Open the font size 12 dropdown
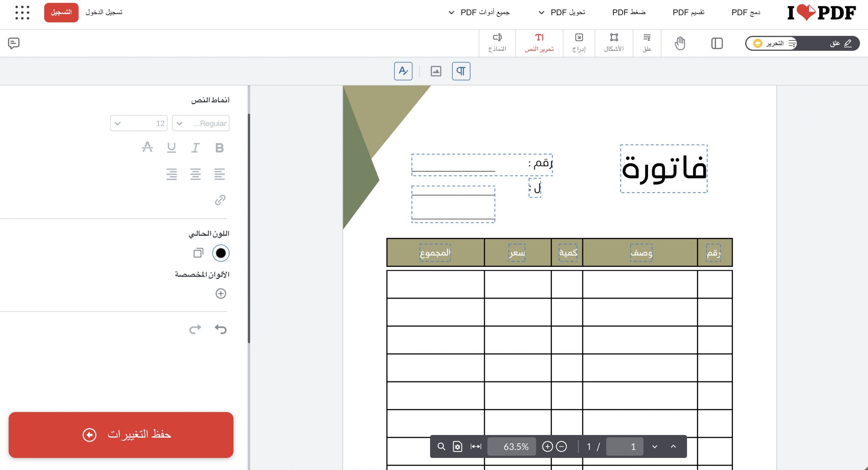Viewport: 868px width, 470px height. [x=139, y=123]
